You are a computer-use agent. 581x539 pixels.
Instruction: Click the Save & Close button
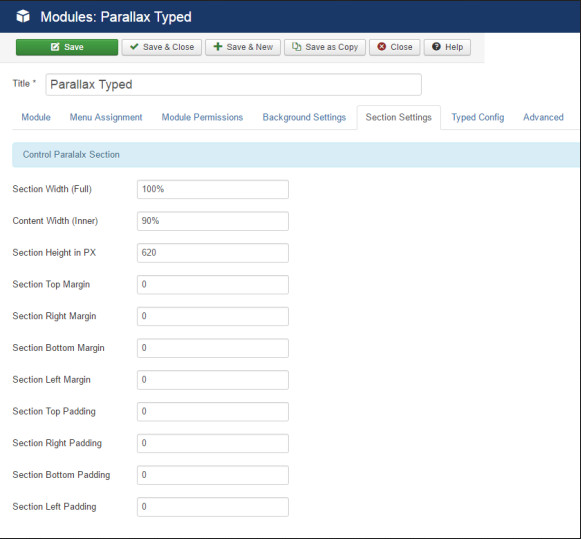point(162,47)
